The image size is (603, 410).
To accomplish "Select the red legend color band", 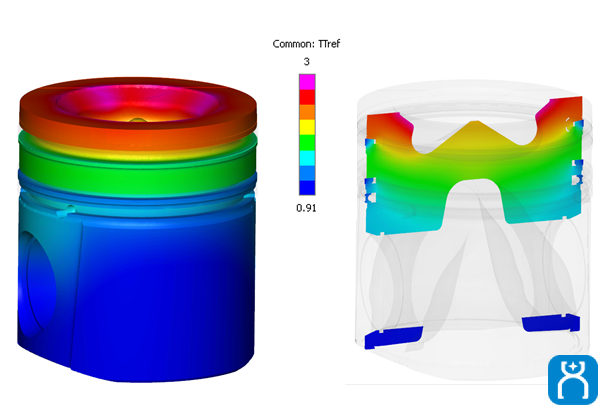I will coord(307,97).
